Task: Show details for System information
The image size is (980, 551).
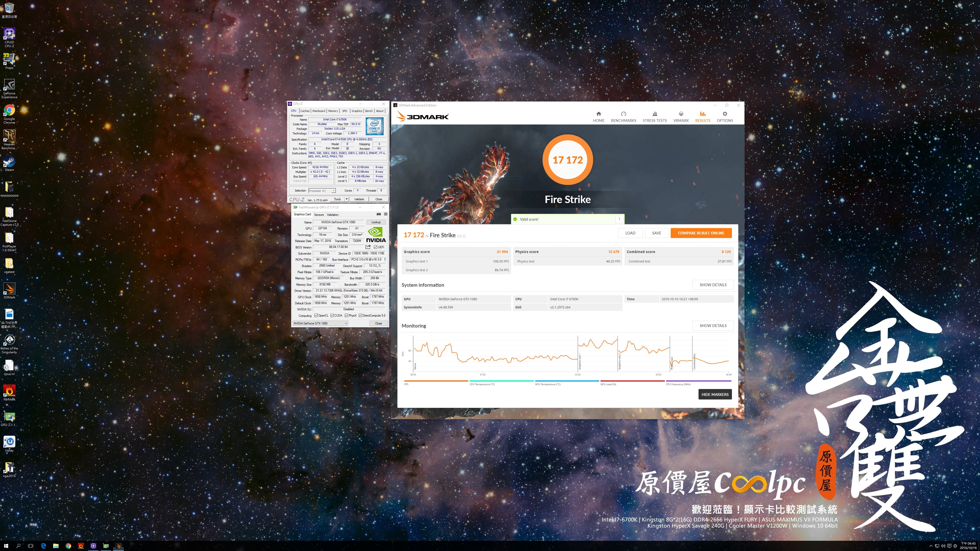Action: [713, 285]
